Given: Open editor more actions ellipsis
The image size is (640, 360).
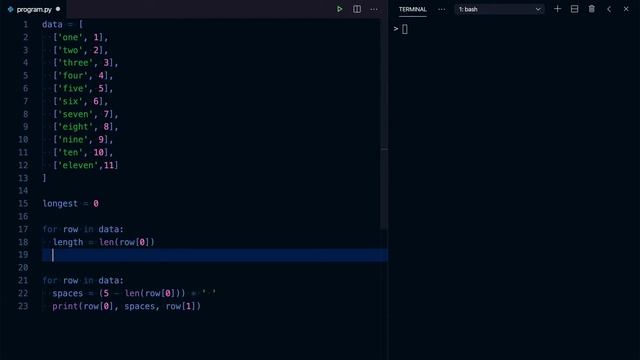Looking at the screenshot, I should tap(374, 9).
